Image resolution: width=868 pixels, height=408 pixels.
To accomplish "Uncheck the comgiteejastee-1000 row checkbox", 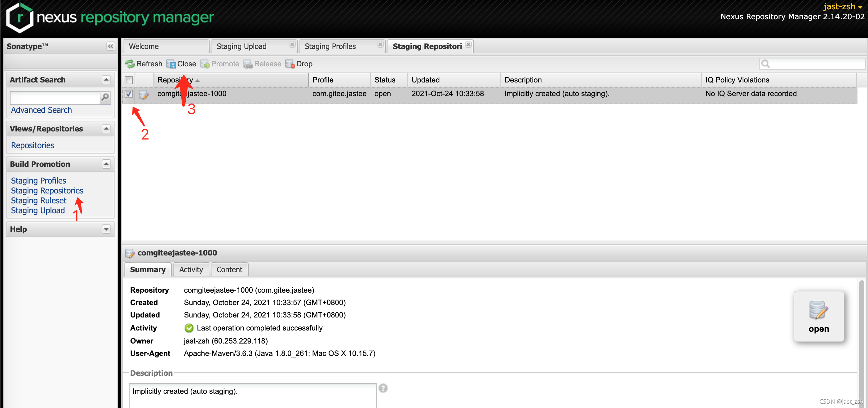I will [x=128, y=94].
